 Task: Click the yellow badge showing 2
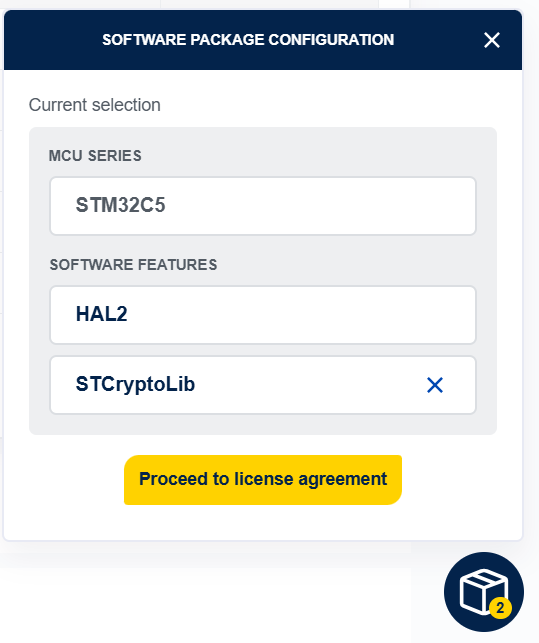[500, 608]
